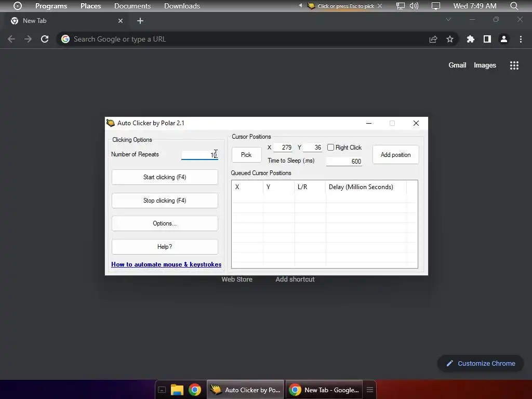Open the Web Store shortcut
Screen dimensions: 532x399
(237, 279)
